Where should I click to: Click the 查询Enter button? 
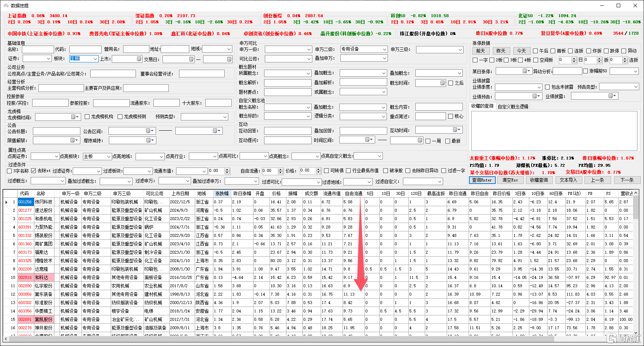click(x=482, y=180)
